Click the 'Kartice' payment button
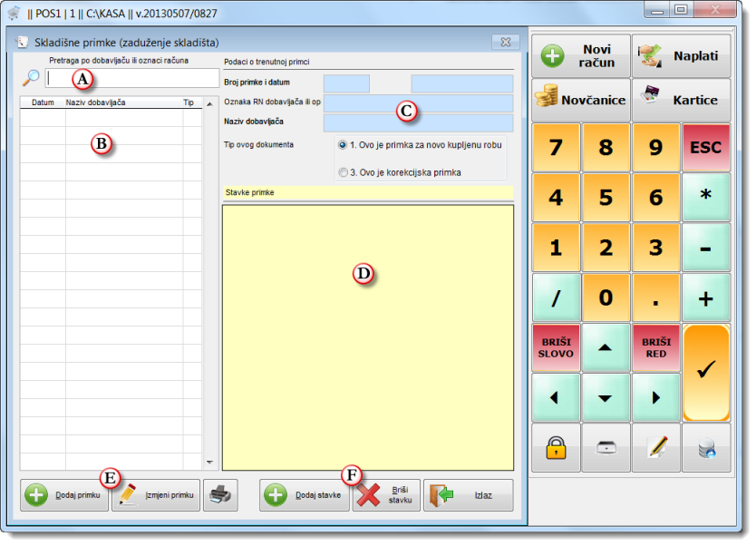Viewport: 756px width, 546px height. [x=681, y=100]
